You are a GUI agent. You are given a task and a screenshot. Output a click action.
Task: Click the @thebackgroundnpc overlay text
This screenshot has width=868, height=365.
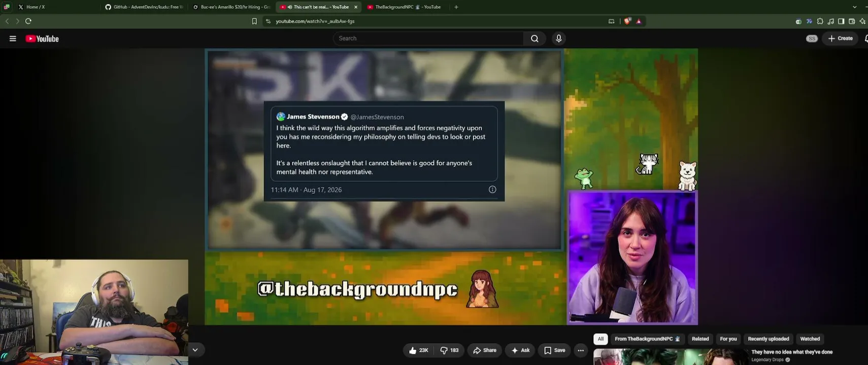[357, 289]
